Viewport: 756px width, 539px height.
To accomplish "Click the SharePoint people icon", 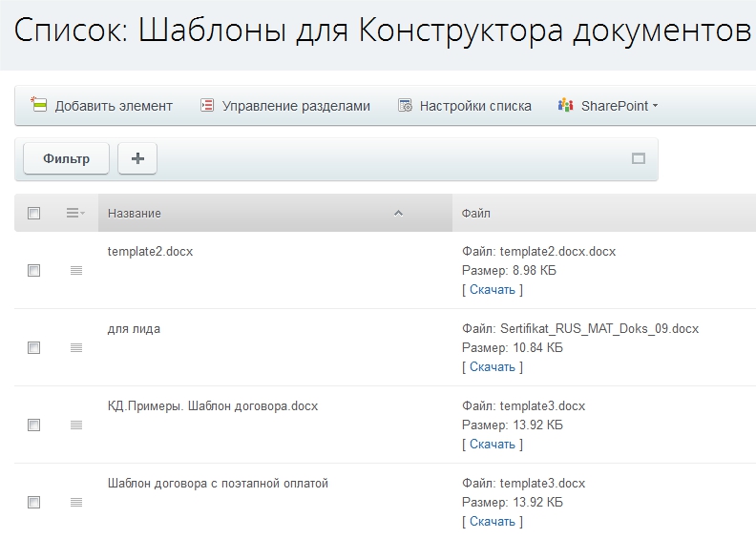I will [x=566, y=106].
